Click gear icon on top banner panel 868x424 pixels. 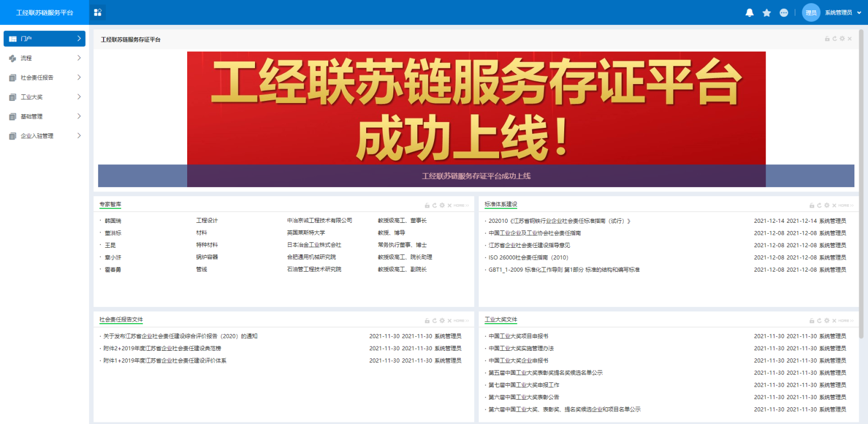point(842,39)
